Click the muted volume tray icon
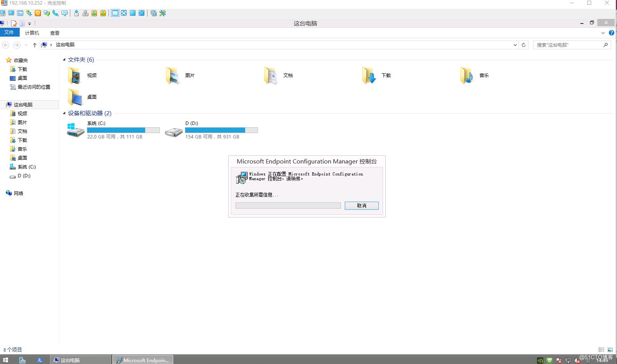Viewport: 617px width, 364px height. [x=577, y=361]
